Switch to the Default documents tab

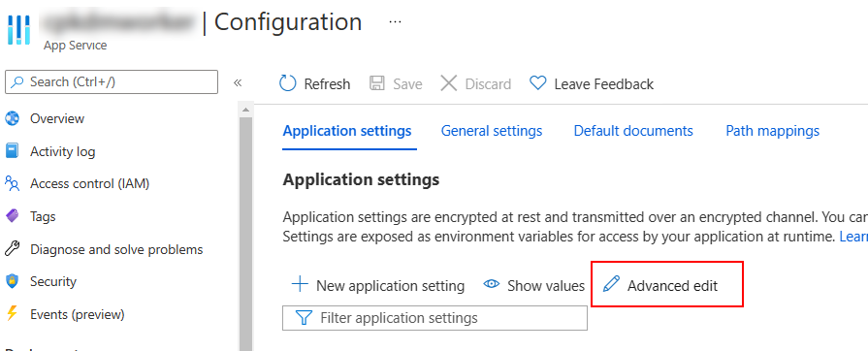pos(633,131)
